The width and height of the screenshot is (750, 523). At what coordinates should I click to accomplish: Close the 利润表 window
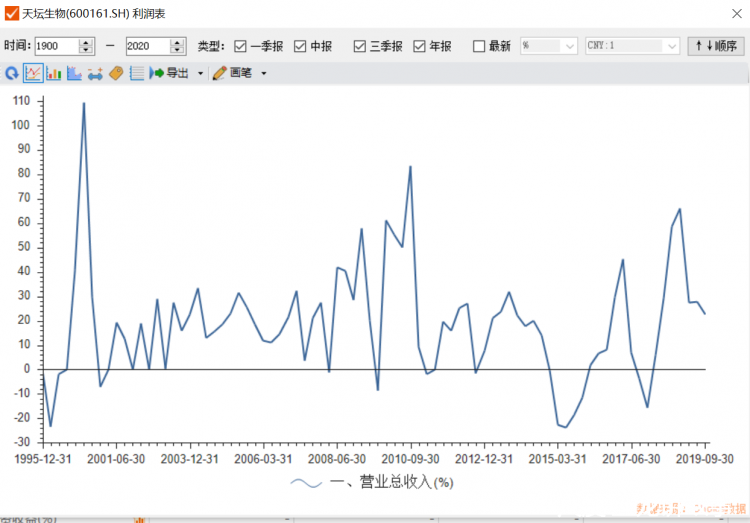737,14
